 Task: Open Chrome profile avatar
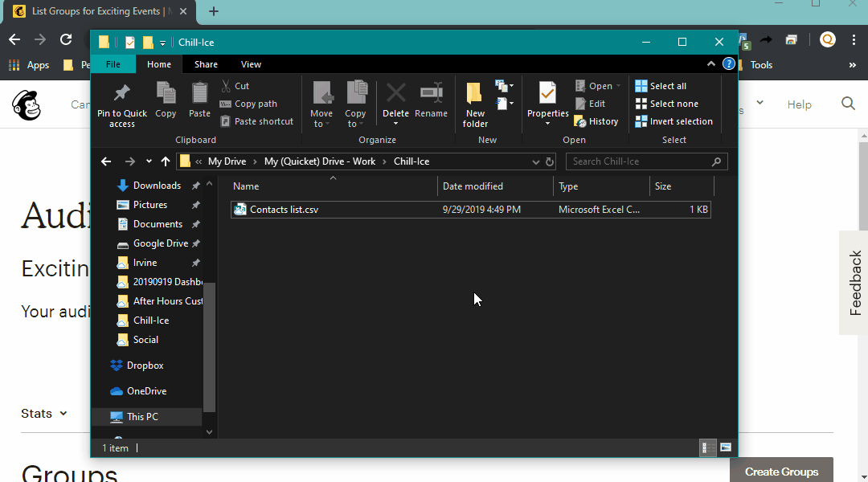(828, 40)
